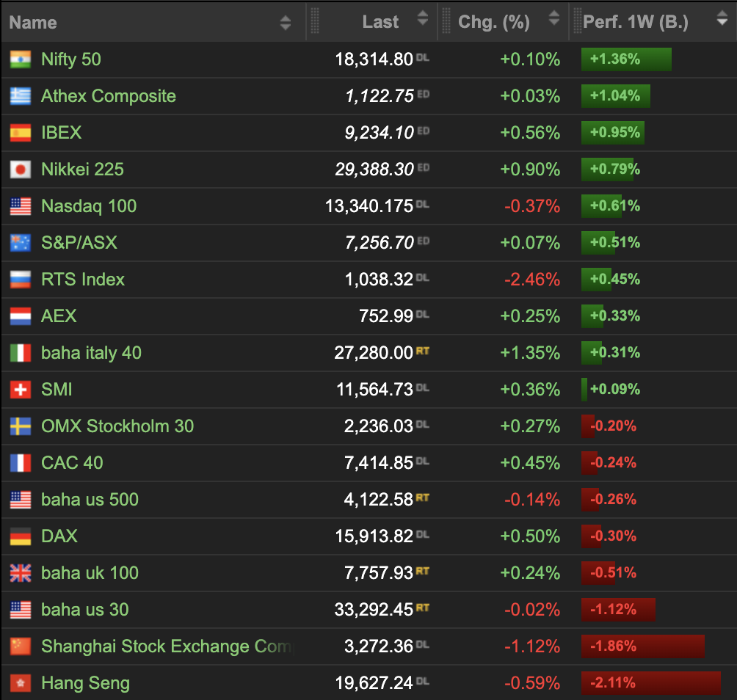Open the DAX index link
The width and height of the screenshot is (737, 700).
59,536
